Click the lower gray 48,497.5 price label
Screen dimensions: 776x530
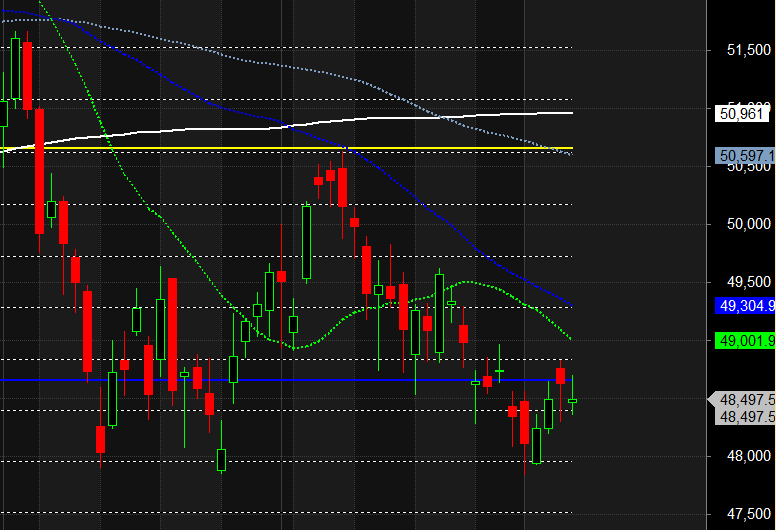click(x=745, y=417)
